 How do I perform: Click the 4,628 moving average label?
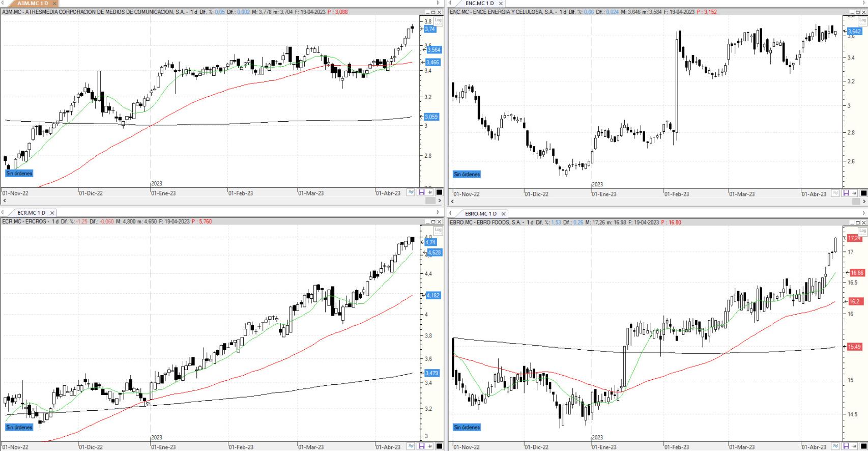pos(434,252)
